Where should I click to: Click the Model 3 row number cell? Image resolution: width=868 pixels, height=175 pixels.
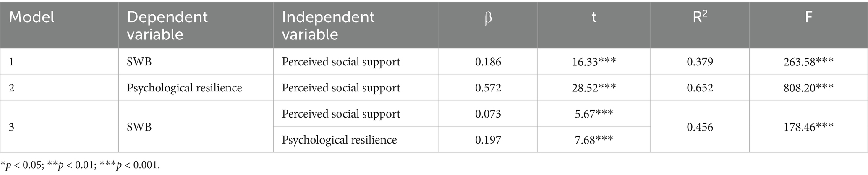[x=12, y=127]
